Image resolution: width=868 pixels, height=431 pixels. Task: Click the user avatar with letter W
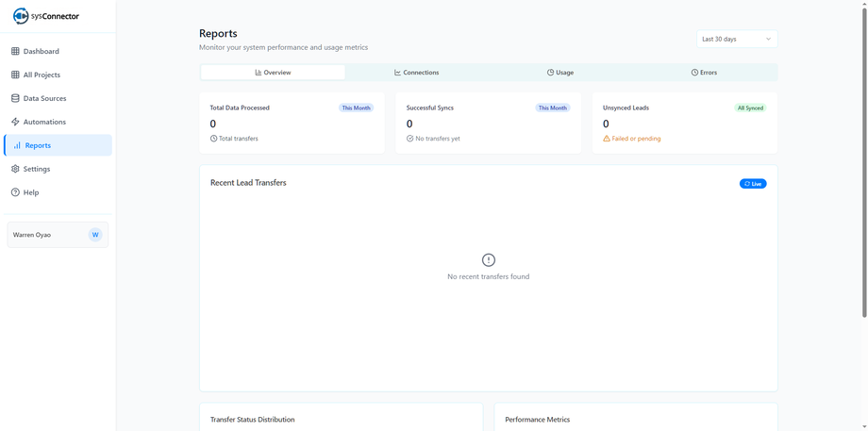click(95, 235)
